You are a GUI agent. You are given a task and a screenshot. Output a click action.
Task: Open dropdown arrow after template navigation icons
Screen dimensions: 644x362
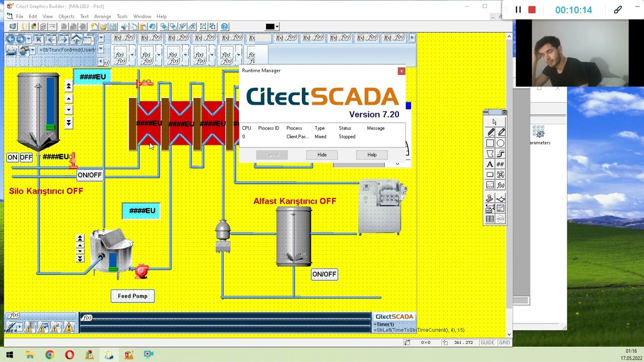(x=101, y=38)
